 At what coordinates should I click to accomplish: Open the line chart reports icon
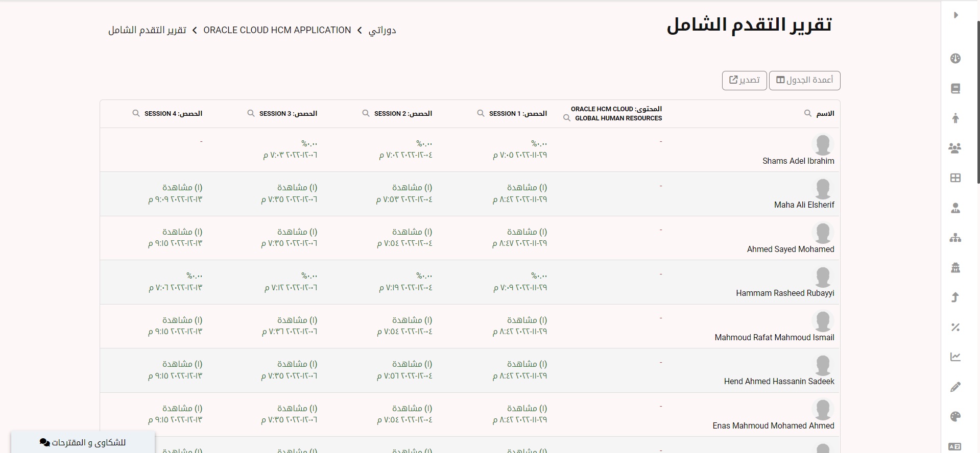point(955,357)
